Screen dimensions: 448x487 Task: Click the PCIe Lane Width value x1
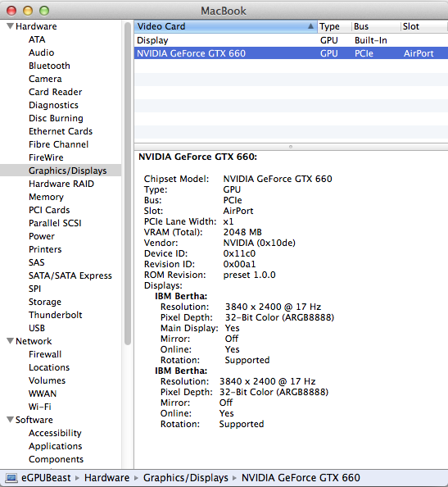(228, 221)
